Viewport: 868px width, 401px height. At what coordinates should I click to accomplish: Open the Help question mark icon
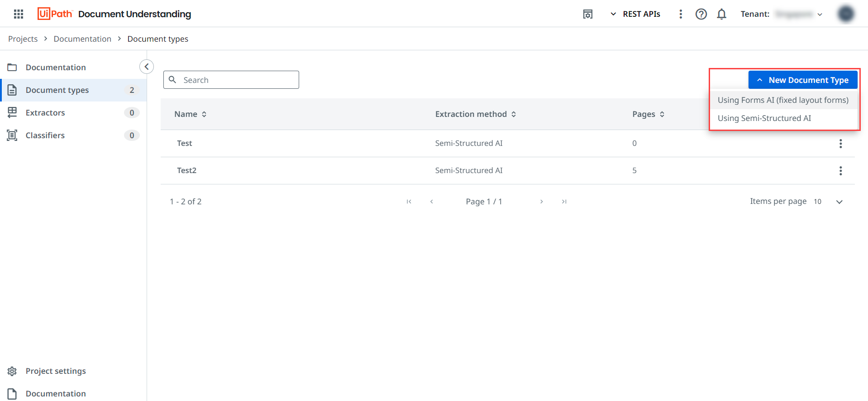click(x=701, y=14)
